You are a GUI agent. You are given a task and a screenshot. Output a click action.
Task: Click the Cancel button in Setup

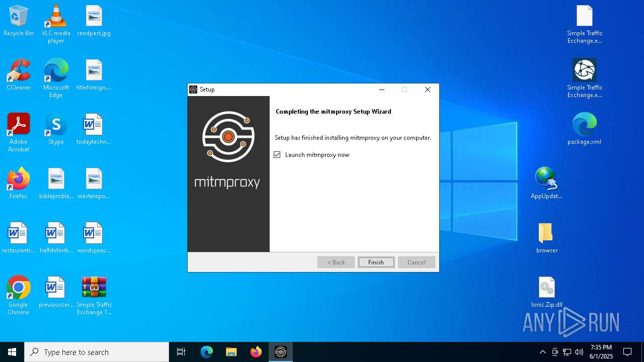point(417,262)
